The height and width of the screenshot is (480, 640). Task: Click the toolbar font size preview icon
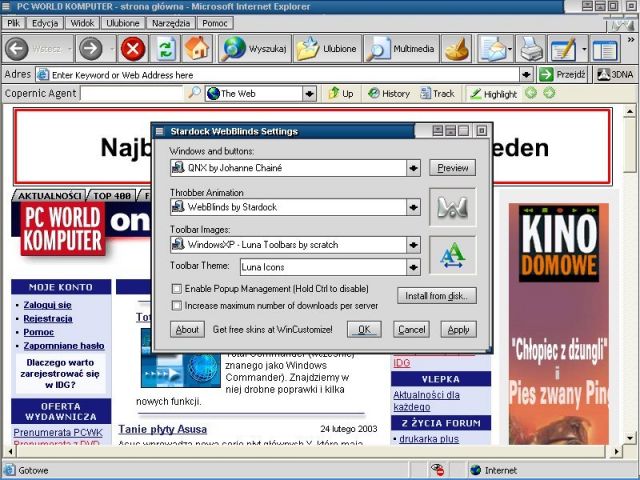(452, 256)
